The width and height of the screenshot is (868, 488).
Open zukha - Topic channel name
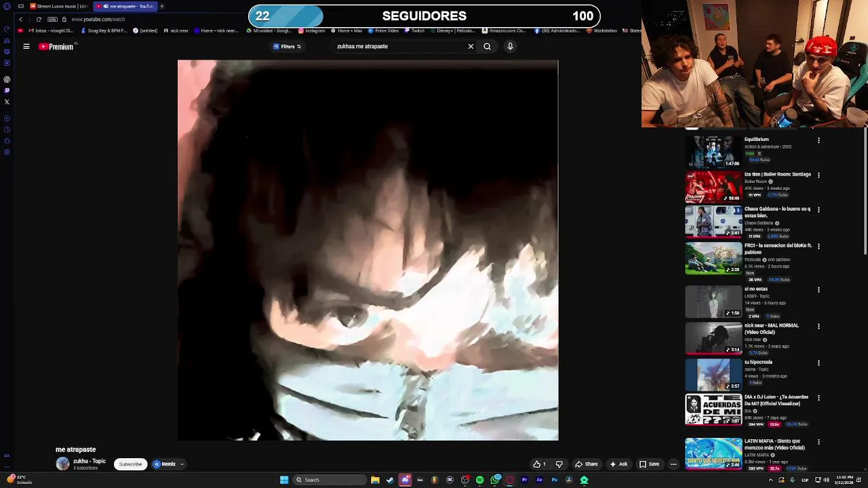[90, 461]
